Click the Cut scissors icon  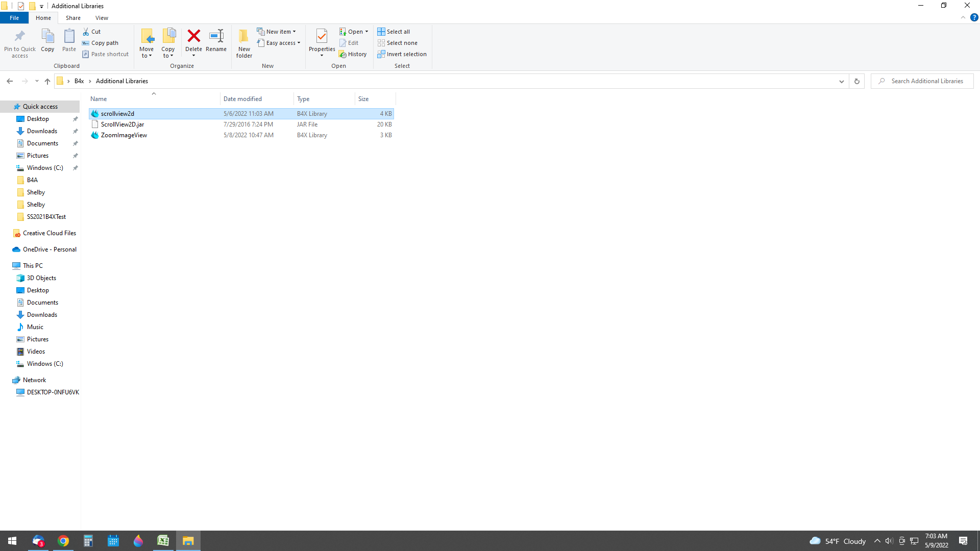pos(86,32)
